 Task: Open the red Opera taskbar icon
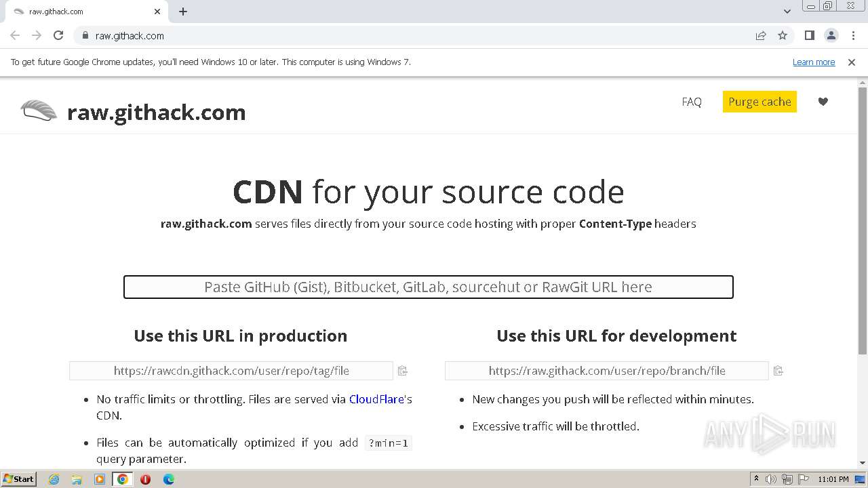click(x=145, y=479)
